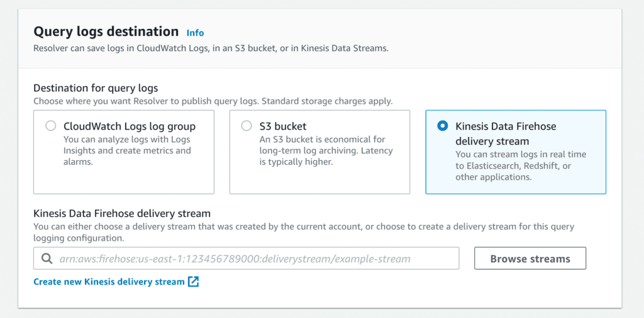Viewport: 644px width, 318px height.
Task: Click the Browse streams button
Action: click(x=530, y=258)
